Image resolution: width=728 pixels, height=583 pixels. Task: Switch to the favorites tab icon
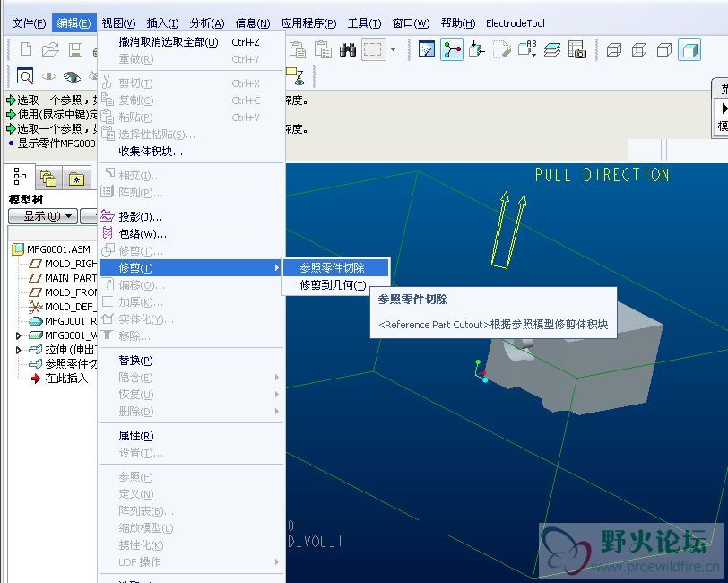[76, 178]
